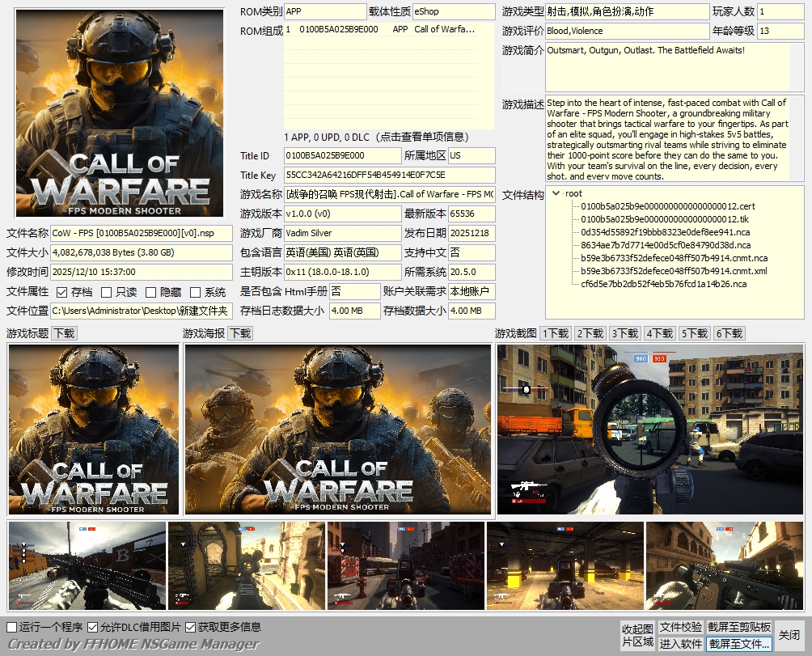This screenshot has width=812, height=656.
Task: Check the 运行一个程序 option
Action: 11,627
